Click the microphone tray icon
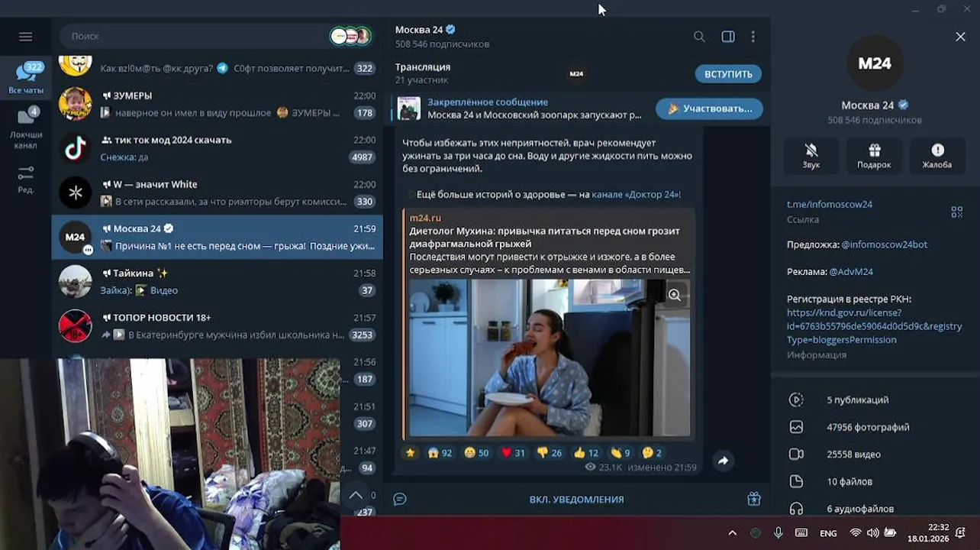This screenshot has height=550, width=980. click(x=779, y=533)
